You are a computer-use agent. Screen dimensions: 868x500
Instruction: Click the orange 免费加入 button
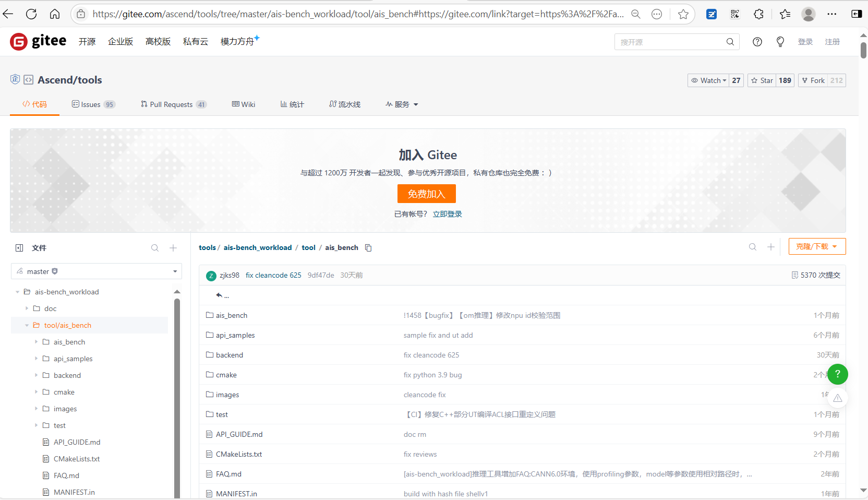[426, 194]
